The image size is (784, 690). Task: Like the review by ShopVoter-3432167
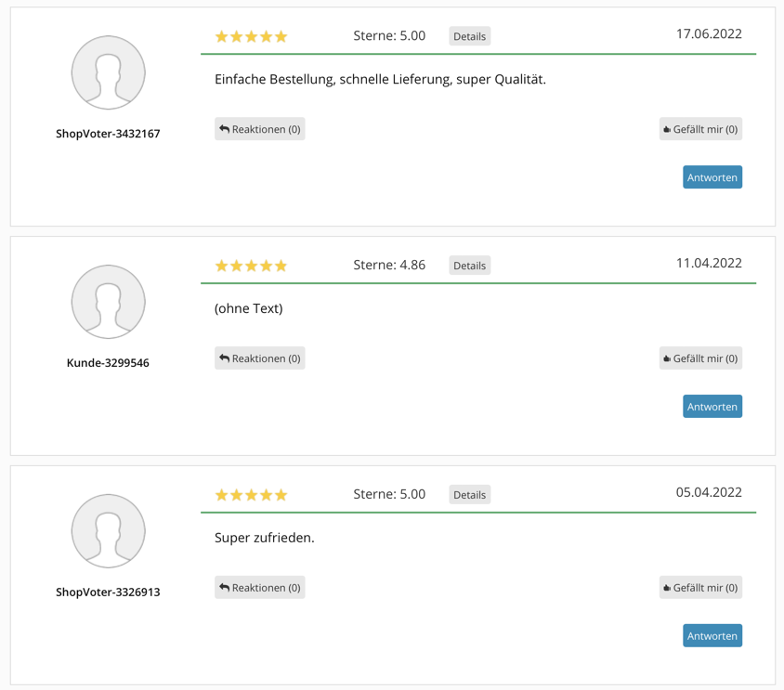click(700, 129)
